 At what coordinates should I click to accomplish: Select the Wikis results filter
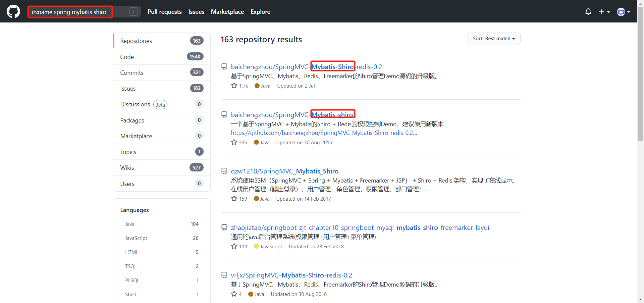tap(162, 167)
